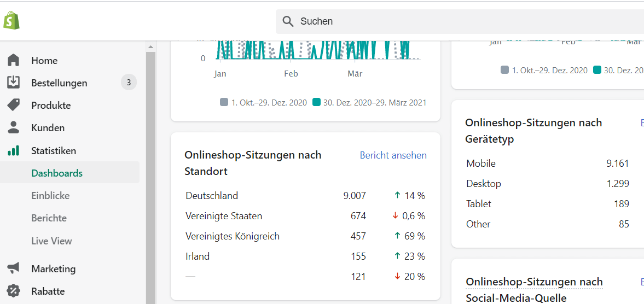The image size is (644, 304).
Task: Click the Tablet device type row
Action: tap(548, 203)
